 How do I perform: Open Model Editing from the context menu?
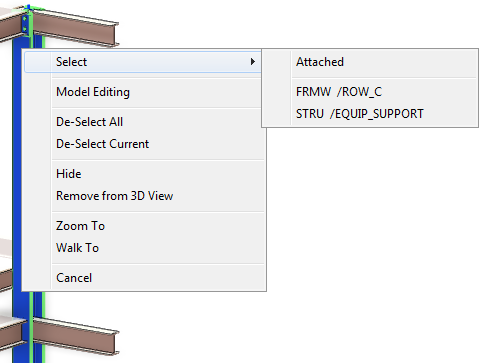coord(93,92)
